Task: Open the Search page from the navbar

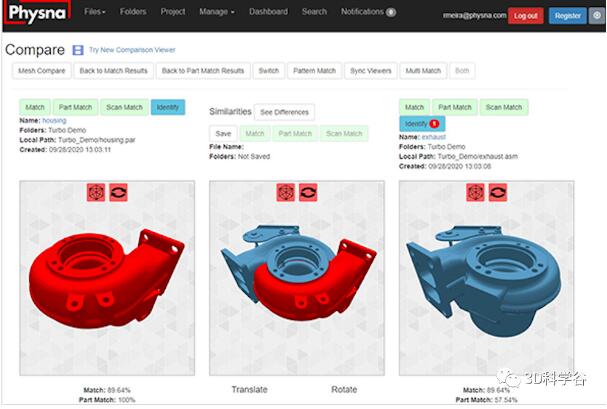Action: 314,12
